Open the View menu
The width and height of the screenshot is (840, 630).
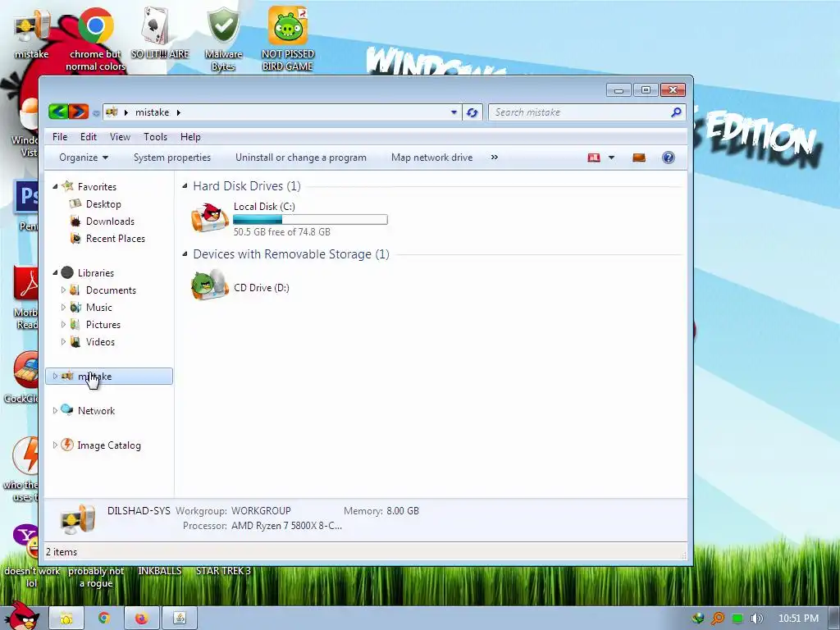[120, 137]
